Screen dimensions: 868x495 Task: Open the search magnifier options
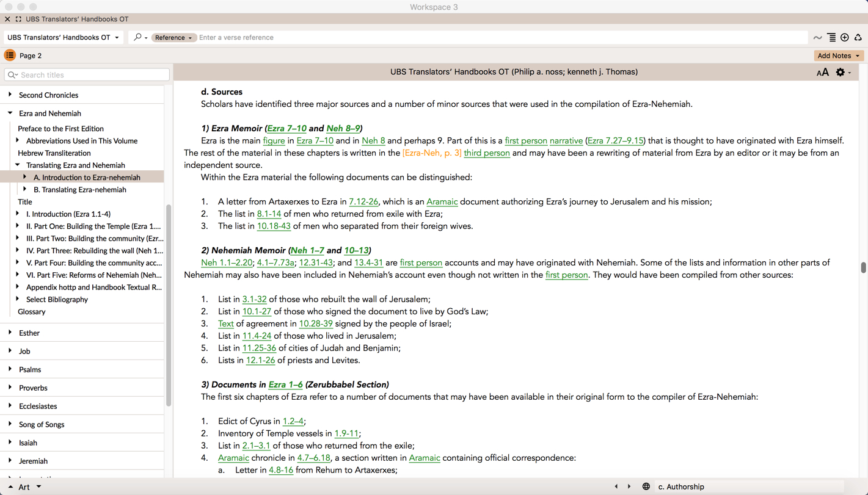140,37
